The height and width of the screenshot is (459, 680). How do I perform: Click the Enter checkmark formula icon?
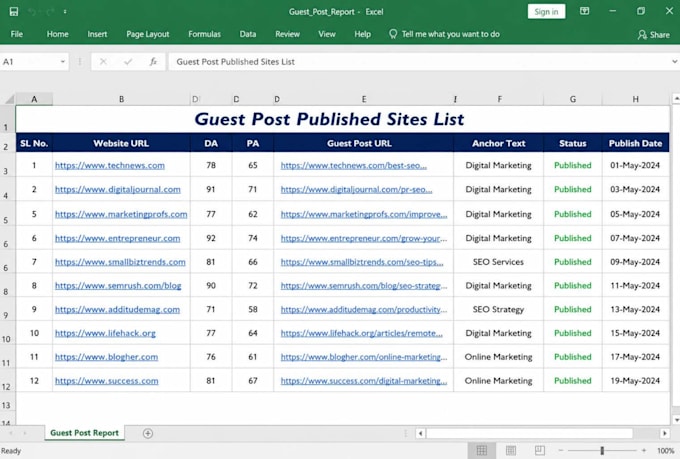click(x=128, y=62)
